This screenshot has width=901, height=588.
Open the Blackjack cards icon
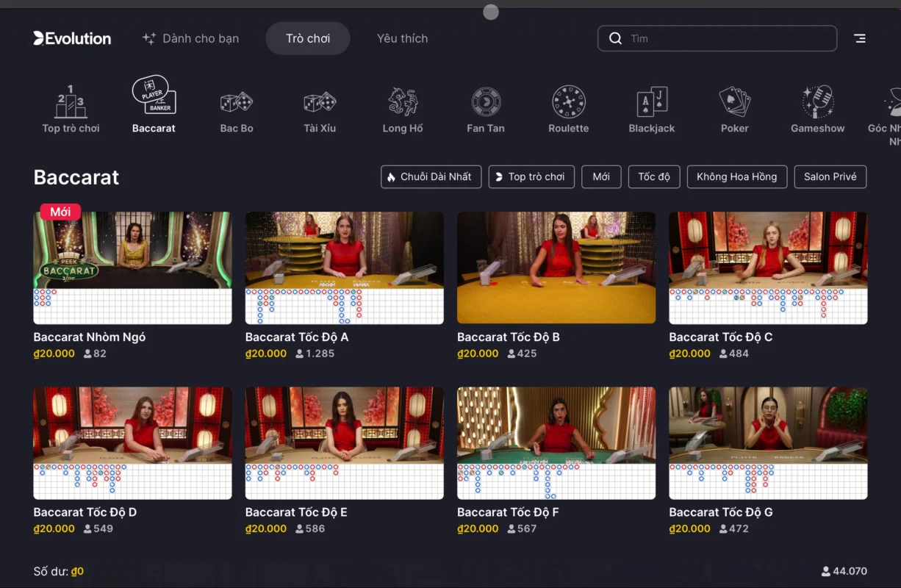652,103
